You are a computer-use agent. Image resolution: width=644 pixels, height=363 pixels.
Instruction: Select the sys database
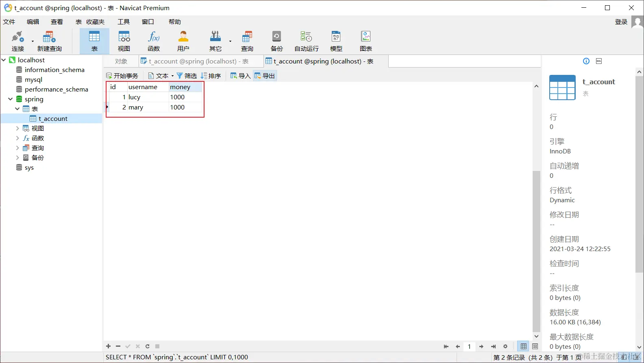click(x=29, y=167)
